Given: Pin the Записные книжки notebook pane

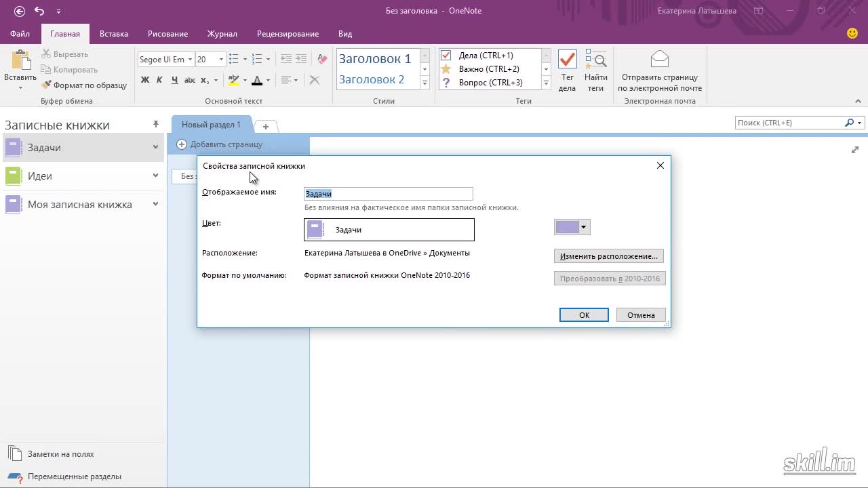Looking at the screenshot, I should point(156,124).
